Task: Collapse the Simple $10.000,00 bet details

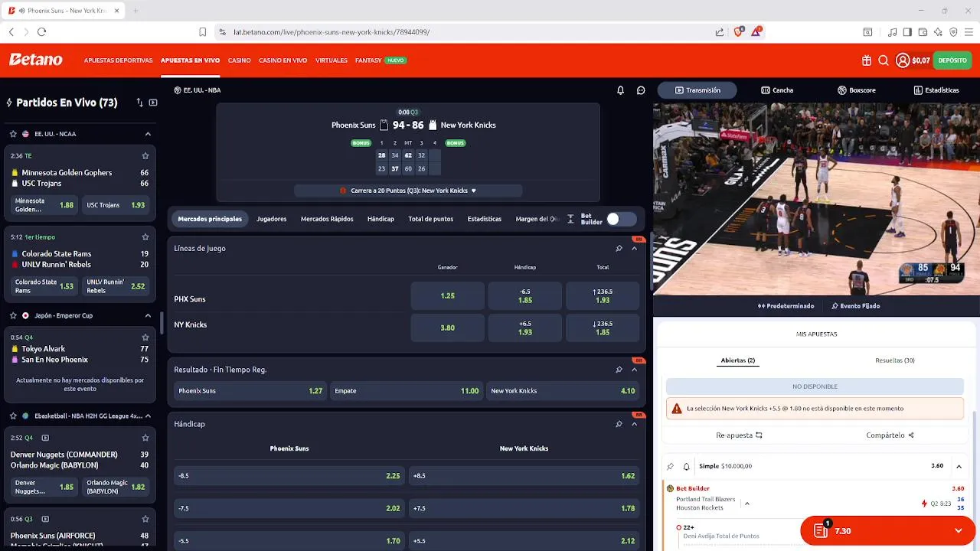Action: 959,466
